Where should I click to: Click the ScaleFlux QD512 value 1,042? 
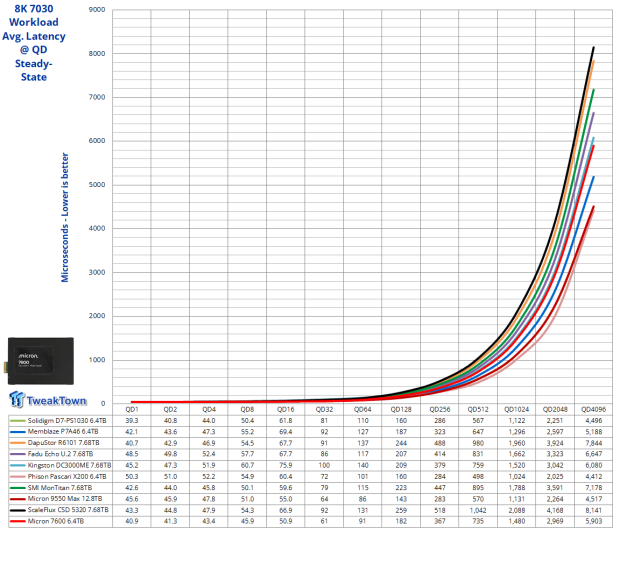(478, 510)
